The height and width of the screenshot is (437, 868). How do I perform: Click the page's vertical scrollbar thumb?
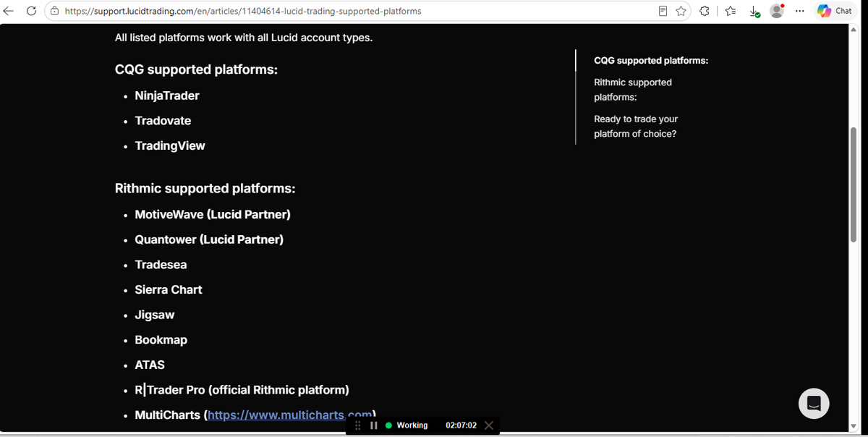click(854, 184)
